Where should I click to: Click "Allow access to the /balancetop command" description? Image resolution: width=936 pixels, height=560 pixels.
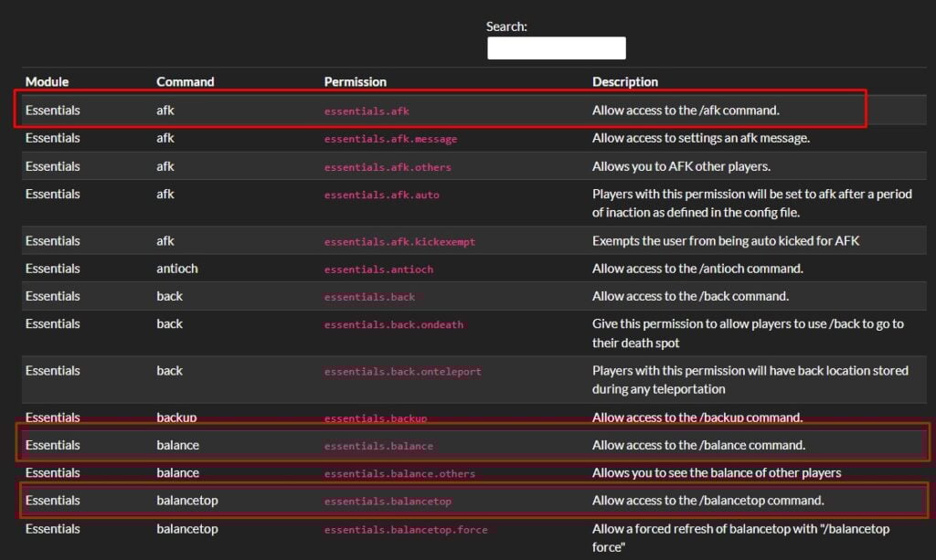tap(707, 501)
